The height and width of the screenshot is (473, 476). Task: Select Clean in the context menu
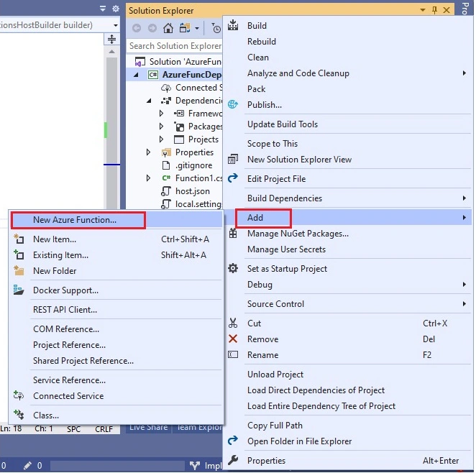click(257, 57)
